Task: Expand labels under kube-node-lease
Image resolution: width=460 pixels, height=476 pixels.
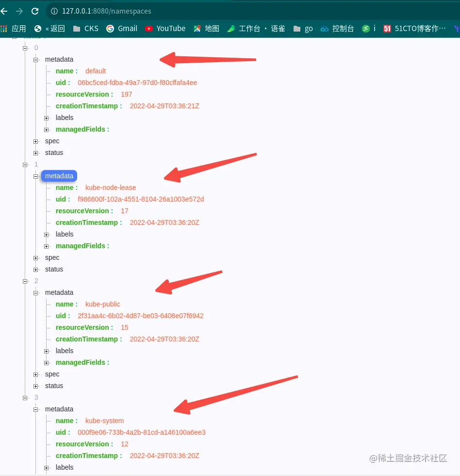Action: pos(47,235)
